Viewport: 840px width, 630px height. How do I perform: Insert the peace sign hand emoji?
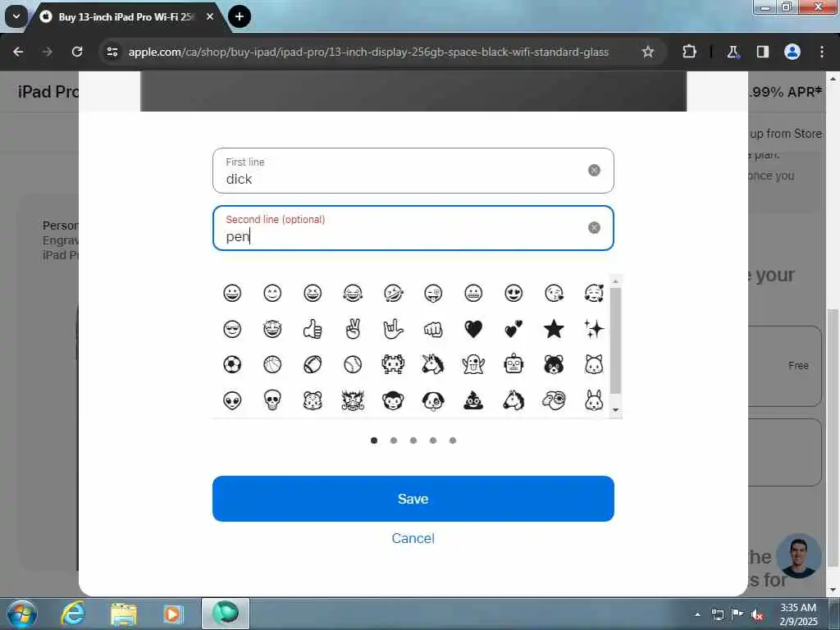(x=353, y=329)
